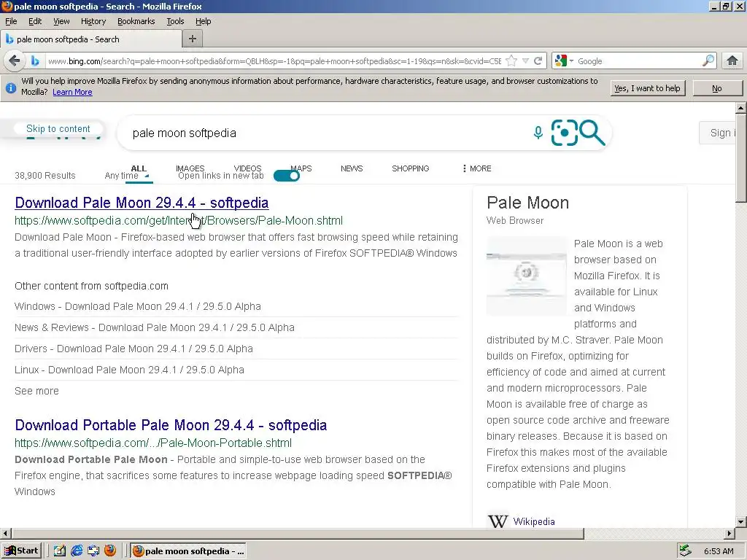The height and width of the screenshot is (560, 747).
Task: Open Linux - Download Pale Moon sublink
Action: coord(129,370)
